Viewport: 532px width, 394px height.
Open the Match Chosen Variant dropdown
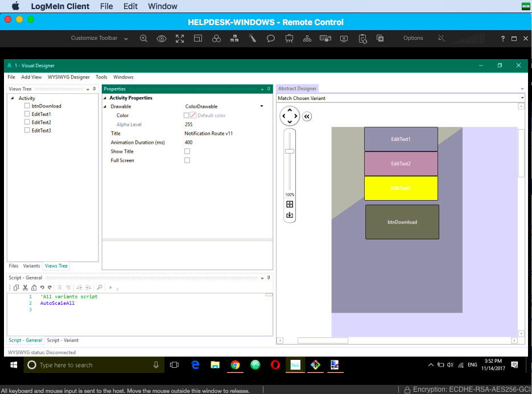[522, 98]
